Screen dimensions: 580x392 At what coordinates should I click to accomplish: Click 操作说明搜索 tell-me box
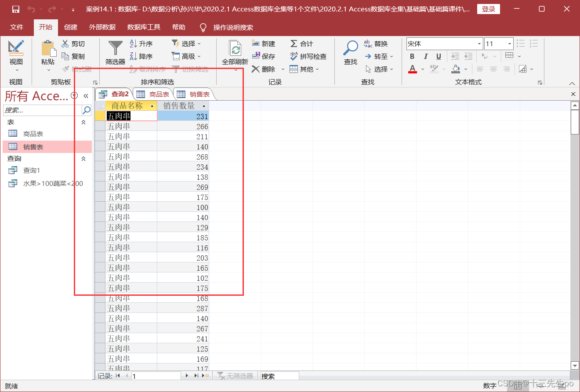[x=233, y=27]
